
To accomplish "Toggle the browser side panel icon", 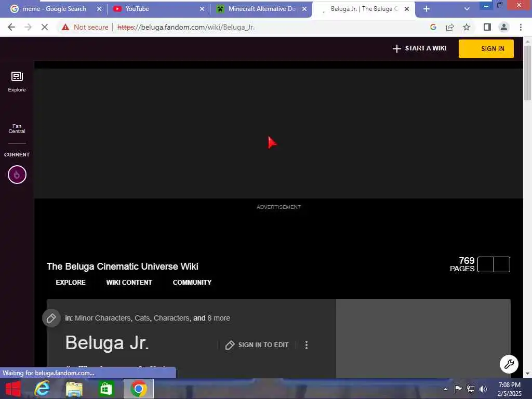I will (x=487, y=27).
